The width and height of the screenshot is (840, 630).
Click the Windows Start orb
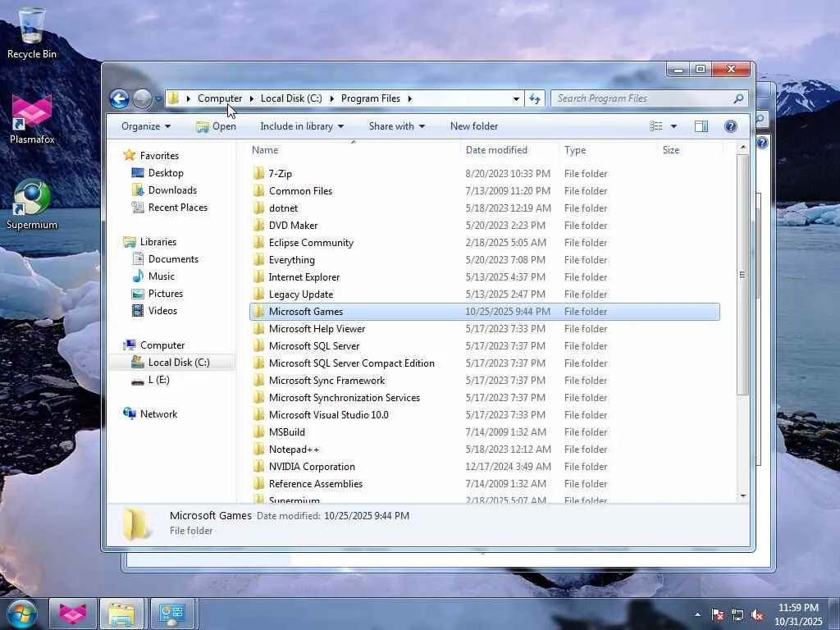[22, 614]
